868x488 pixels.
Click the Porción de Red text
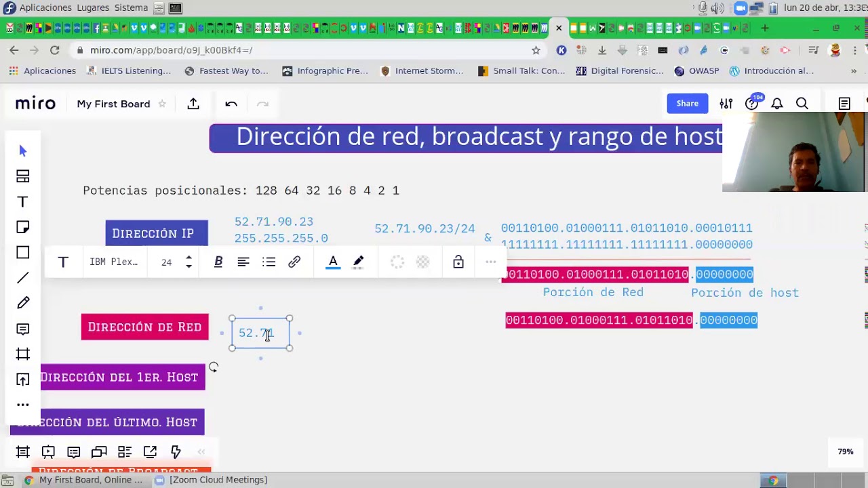tap(593, 292)
